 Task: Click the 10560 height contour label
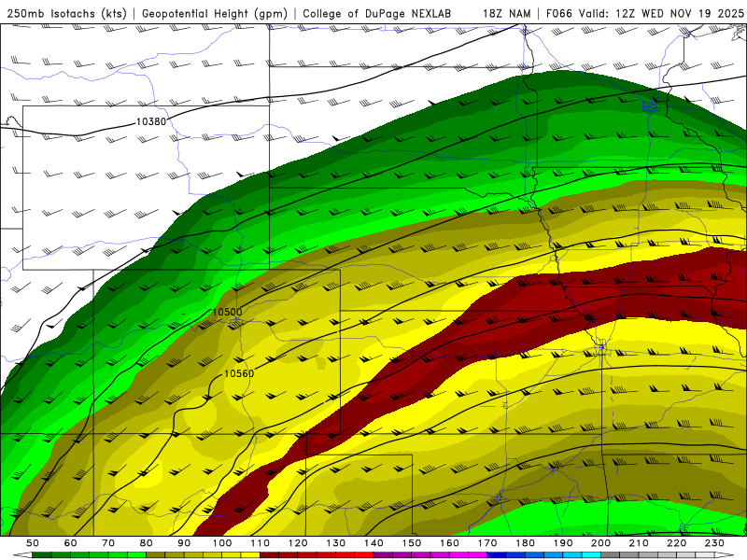pyautogui.click(x=239, y=374)
